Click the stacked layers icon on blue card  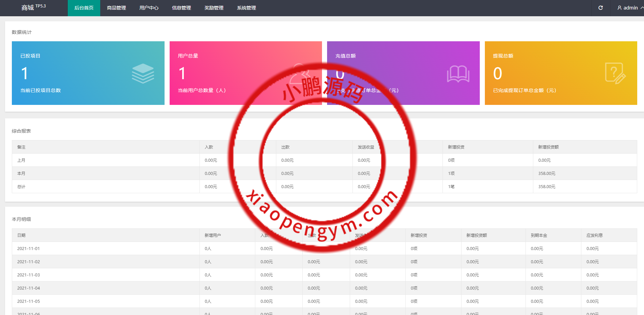143,73
